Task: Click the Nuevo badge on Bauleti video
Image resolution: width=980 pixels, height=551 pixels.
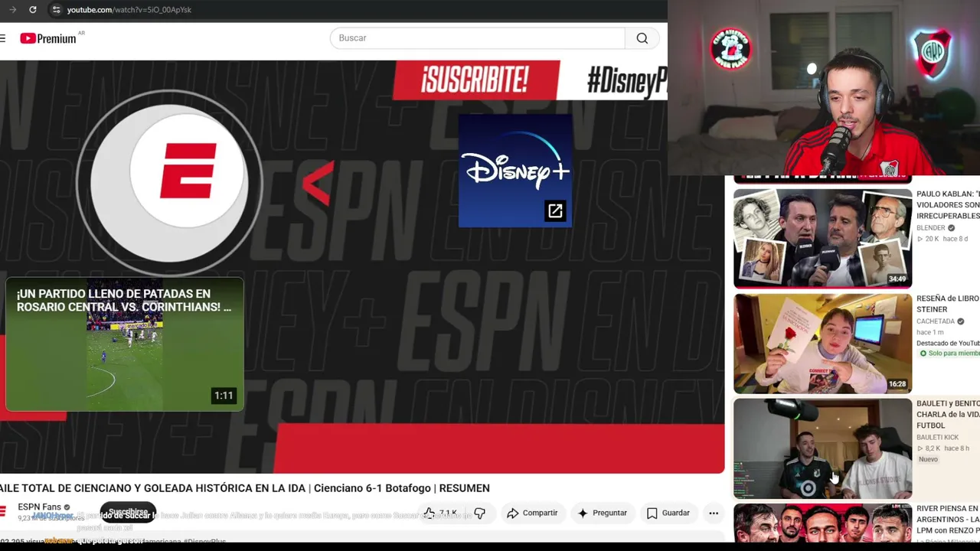Action: pyautogui.click(x=928, y=459)
